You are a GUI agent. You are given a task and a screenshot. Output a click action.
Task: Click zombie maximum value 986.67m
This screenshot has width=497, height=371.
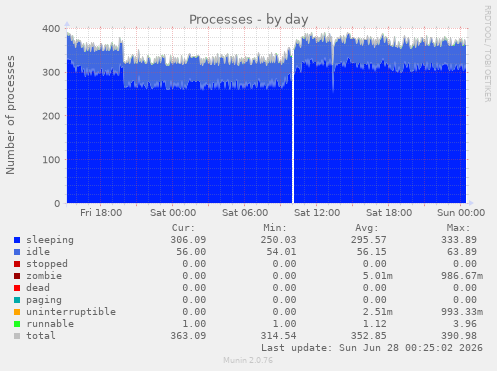pos(462,276)
